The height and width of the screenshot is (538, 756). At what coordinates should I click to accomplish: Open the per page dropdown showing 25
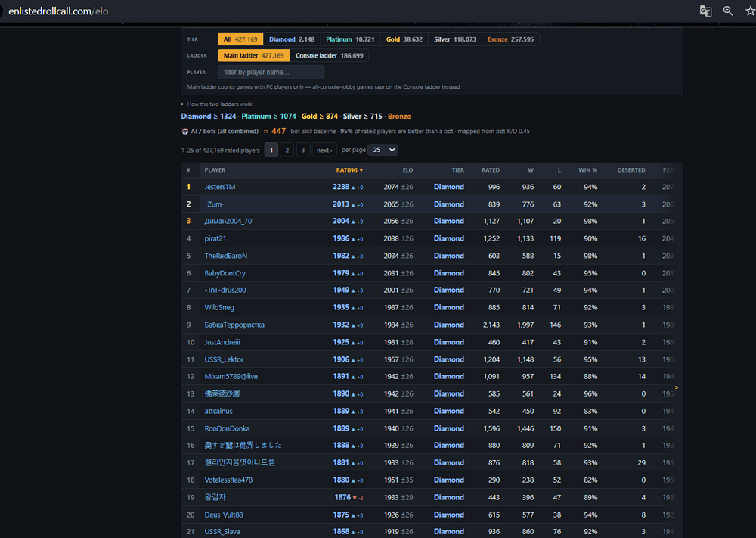[x=383, y=150]
